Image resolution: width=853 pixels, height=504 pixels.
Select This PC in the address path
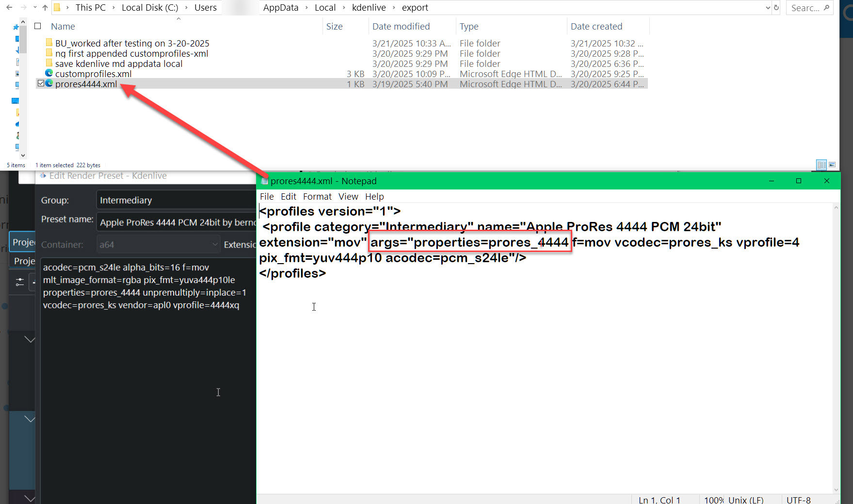pos(90,7)
